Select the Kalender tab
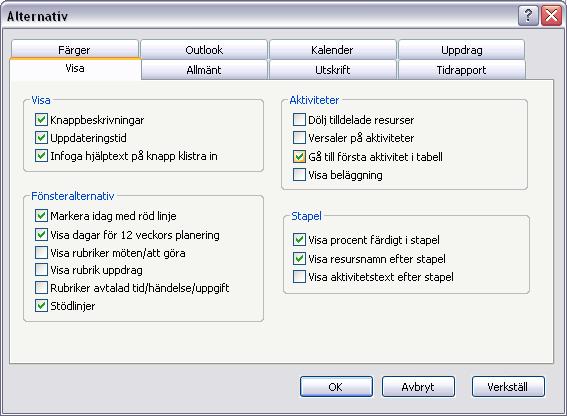Screen dimensions: 567x416 pyautogui.click(x=332, y=50)
